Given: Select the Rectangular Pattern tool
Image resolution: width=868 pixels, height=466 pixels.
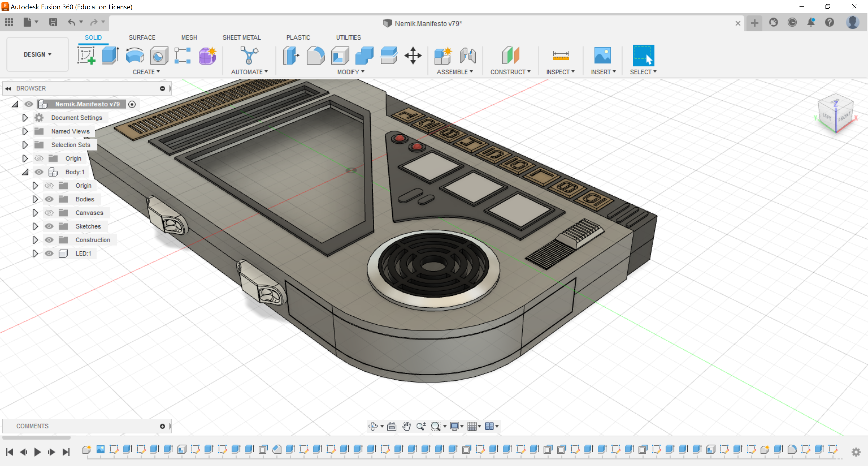Looking at the screenshot, I should (x=183, y=56).
